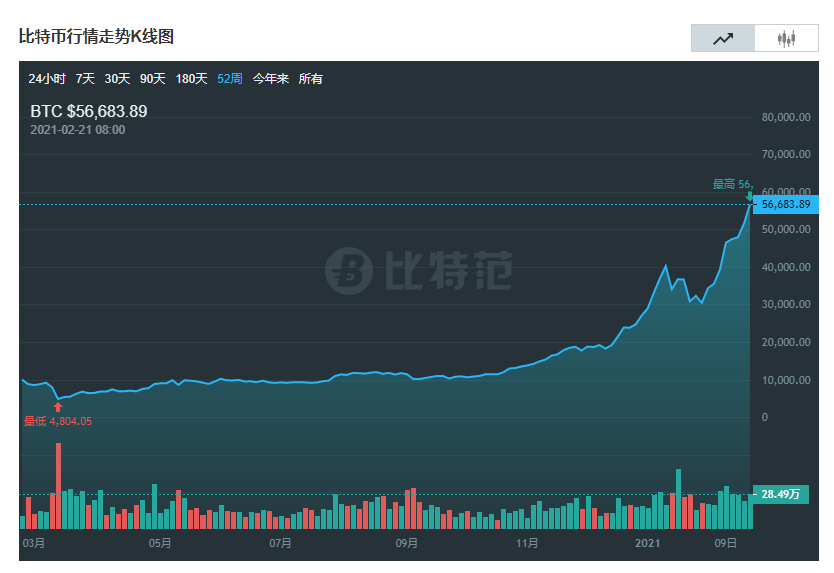
Task: Click the 03月 date axis label
Action: click(34, 543)
